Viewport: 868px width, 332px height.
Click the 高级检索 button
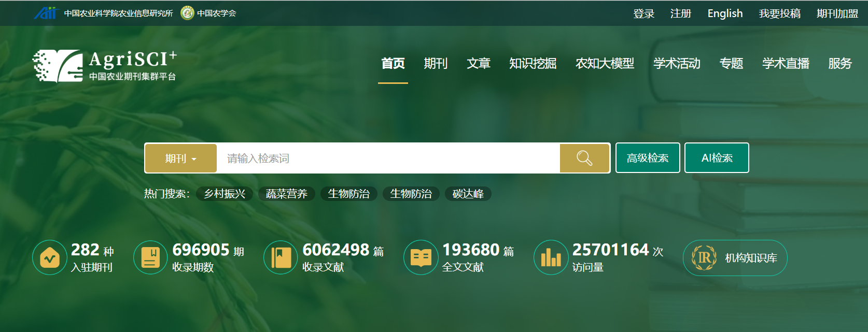pyautogui.click(x=647, y=158)
